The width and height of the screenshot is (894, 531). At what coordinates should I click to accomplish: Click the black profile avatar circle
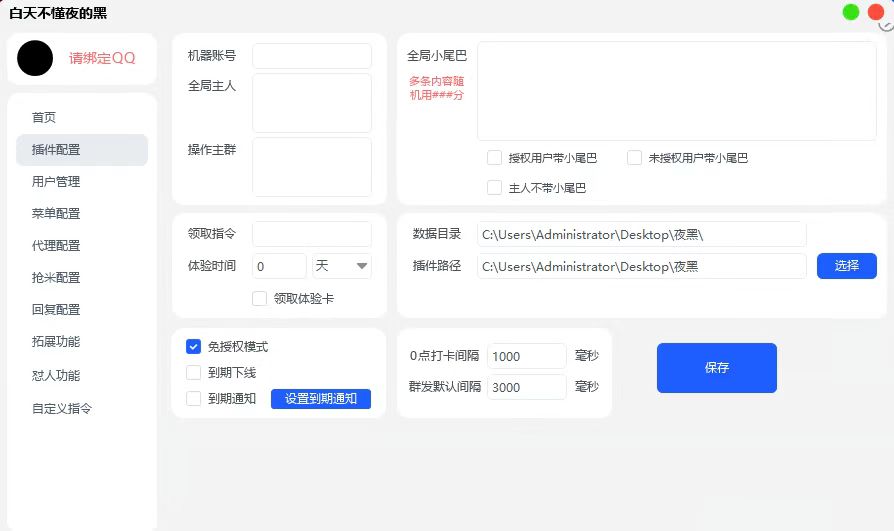click(35, 58)
